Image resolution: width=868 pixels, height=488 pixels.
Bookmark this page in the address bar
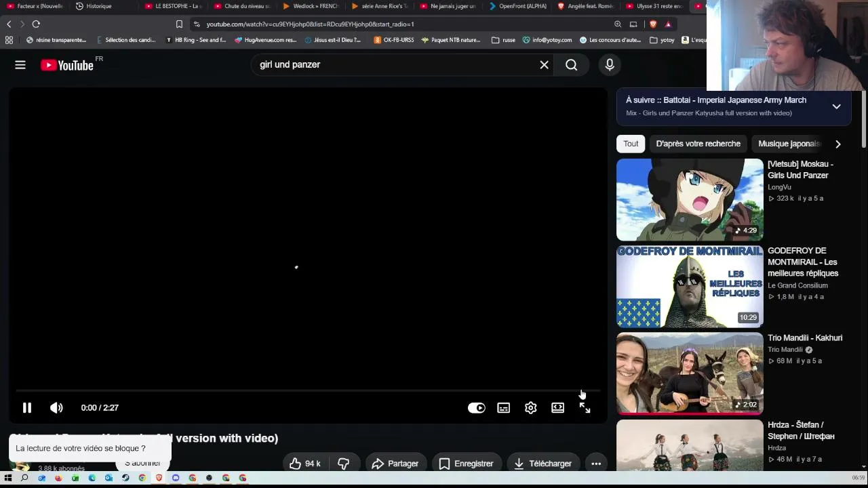(179, 24)
